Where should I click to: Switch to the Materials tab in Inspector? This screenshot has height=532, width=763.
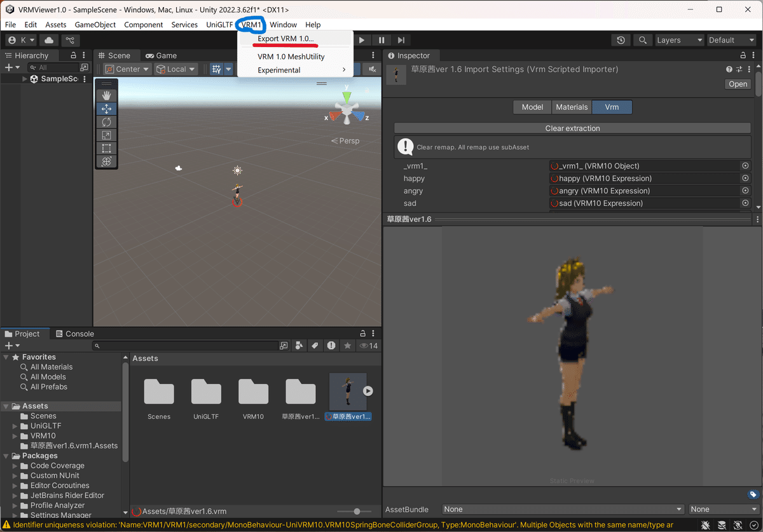click(x=571, y=107)
